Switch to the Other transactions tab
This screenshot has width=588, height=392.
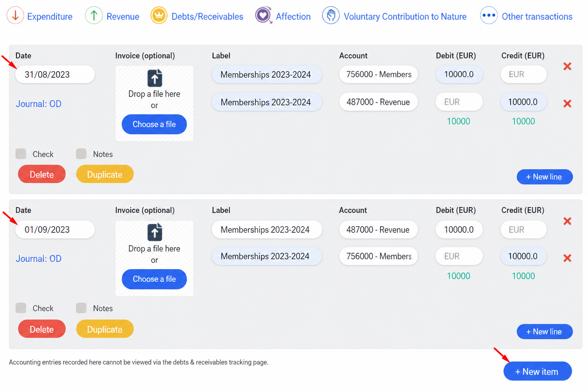(x=537, y=16)
